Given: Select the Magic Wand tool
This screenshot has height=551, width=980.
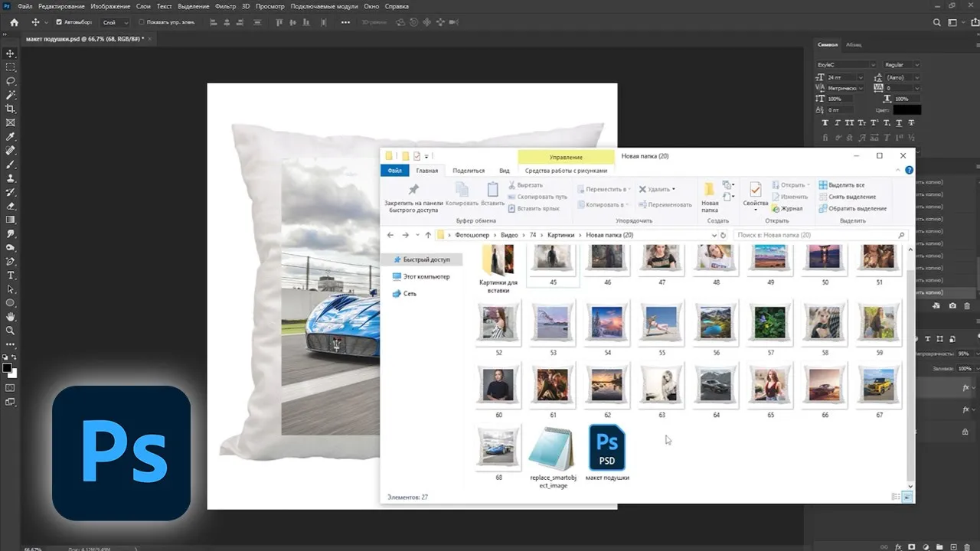Looking at the screenshot, I should [11, 95].
